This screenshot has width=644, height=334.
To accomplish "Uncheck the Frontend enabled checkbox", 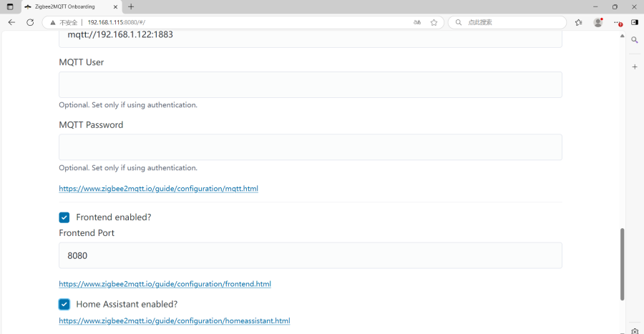I will 64,217.
